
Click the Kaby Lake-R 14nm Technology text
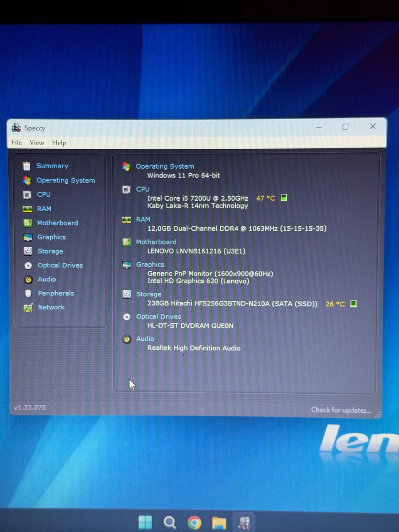(x=198, y=206)
